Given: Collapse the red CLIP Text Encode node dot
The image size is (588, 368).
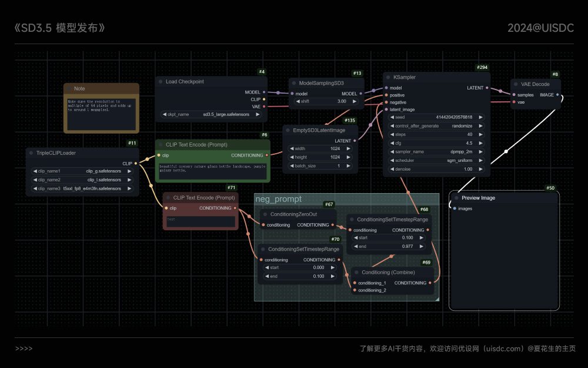Looking at the screenshot, I should pos(168,197).
